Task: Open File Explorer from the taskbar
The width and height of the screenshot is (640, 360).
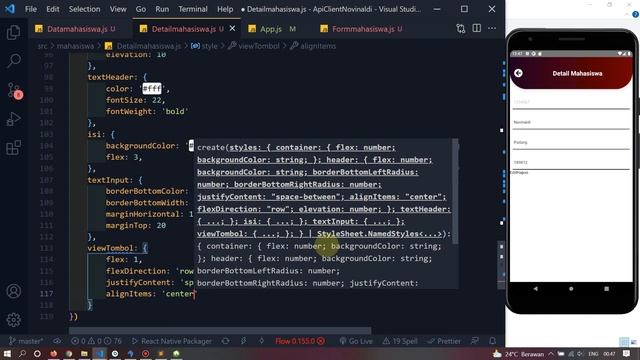Action: pos(84,353)
